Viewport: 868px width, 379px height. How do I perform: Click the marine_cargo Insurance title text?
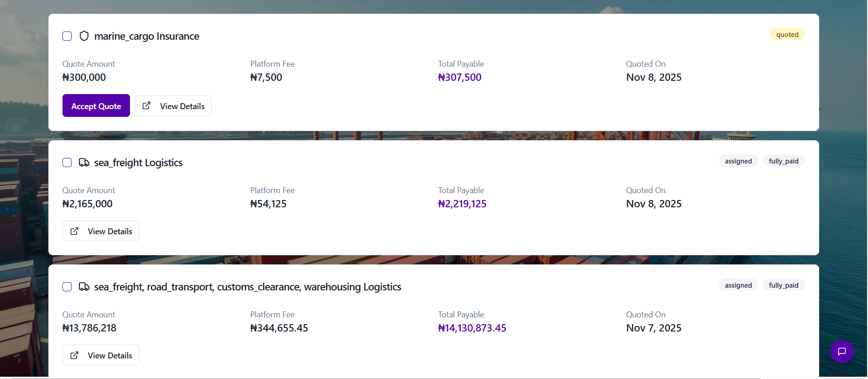point(146,36)
